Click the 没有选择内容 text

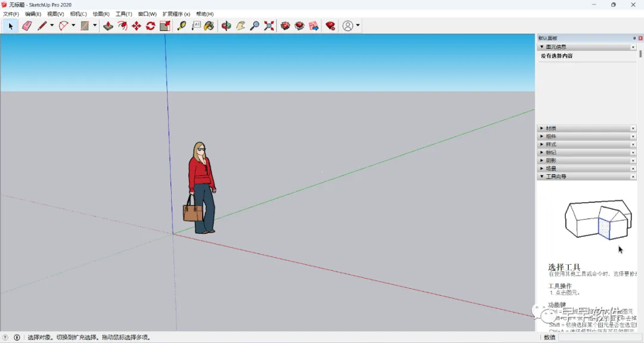coord(556,56)
